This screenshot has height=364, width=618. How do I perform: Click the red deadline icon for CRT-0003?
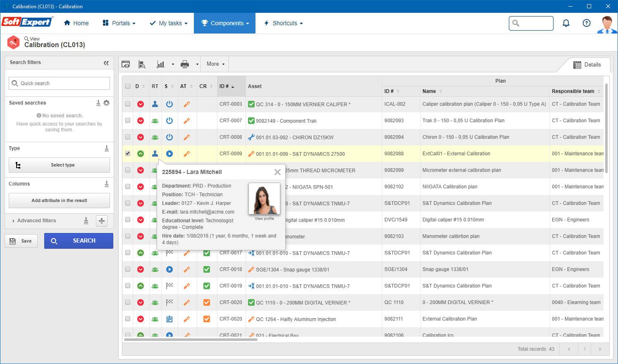[141, 104]
